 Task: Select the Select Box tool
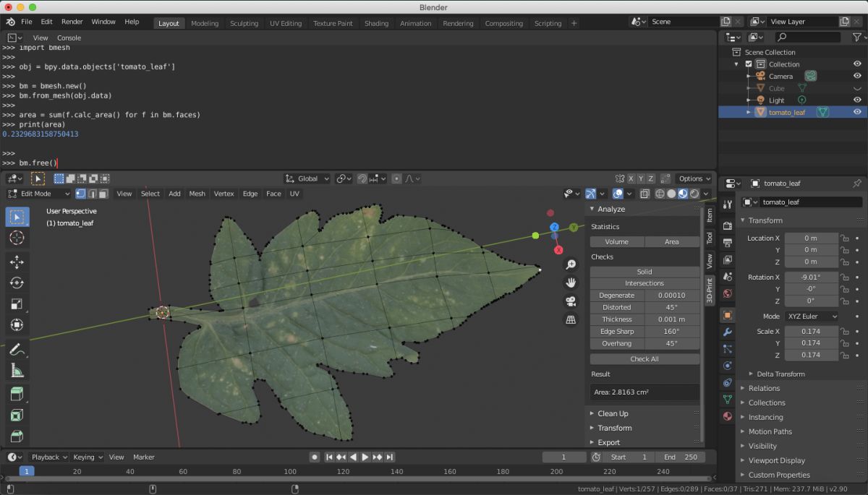(x=17, y=216)
